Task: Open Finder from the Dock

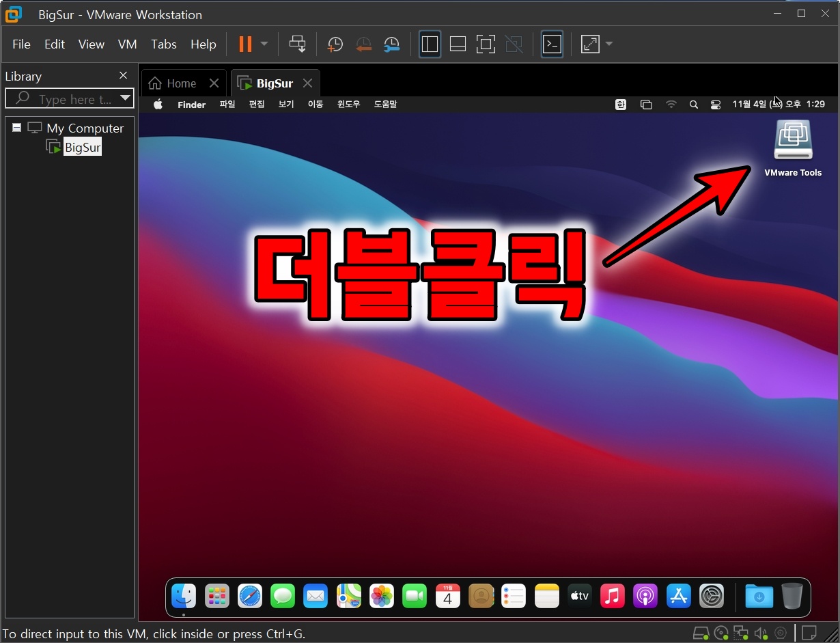Action: point(184,596)
